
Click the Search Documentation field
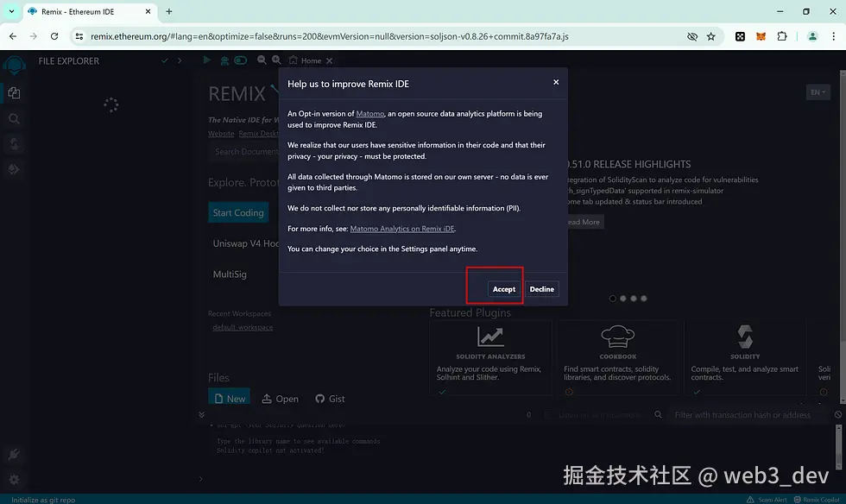pyautogui.click(x=243, y=152)
